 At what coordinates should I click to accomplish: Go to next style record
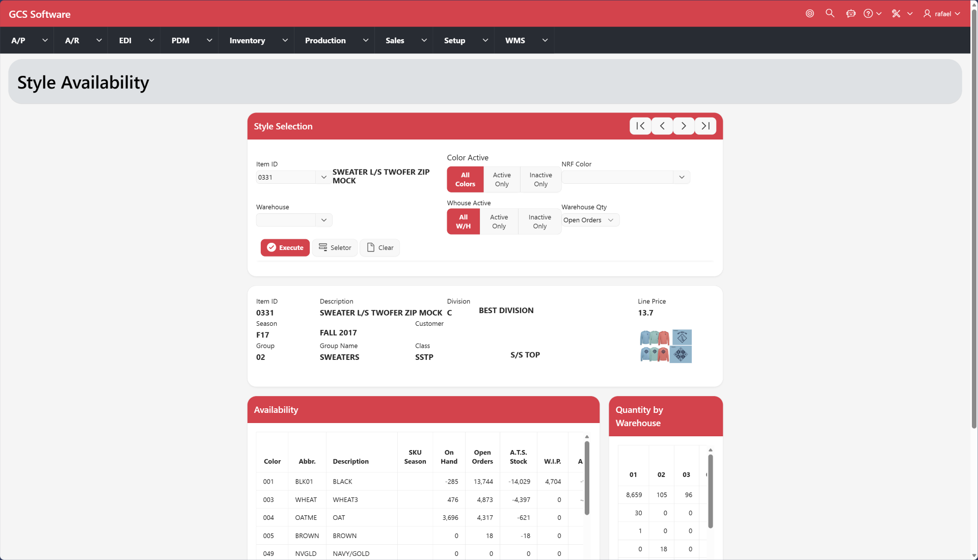click(684, 126)
